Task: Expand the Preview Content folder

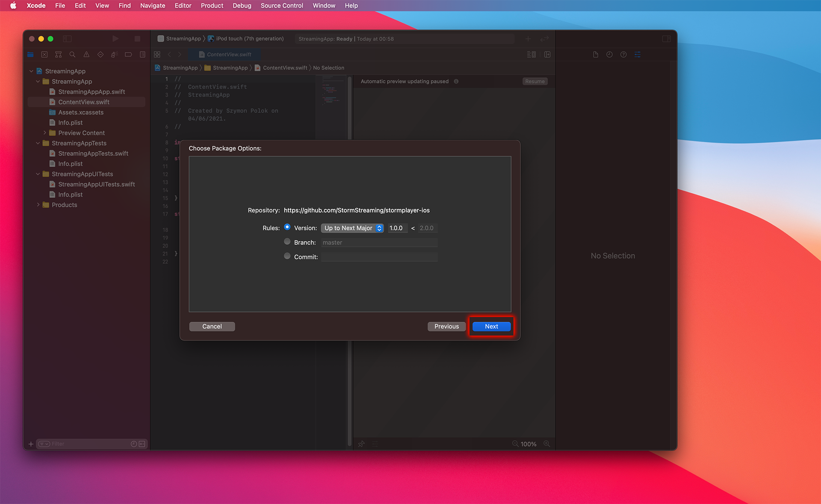Action: [44, 133]
